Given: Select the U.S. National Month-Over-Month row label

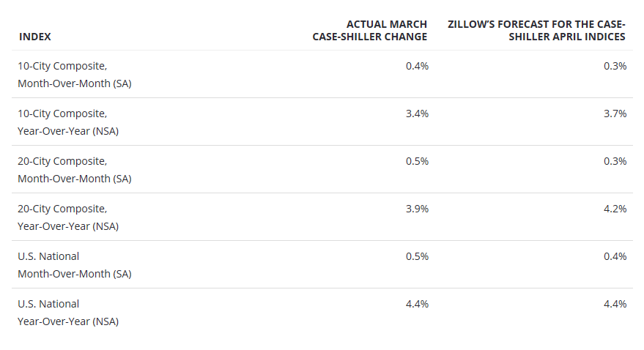Looking at the screenshot, I should point(75,265).
